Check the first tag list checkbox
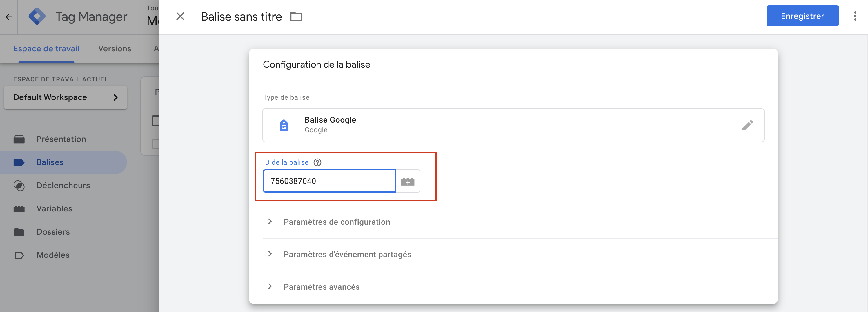This screenshot has width=868, height=312. tap(156, 120)
